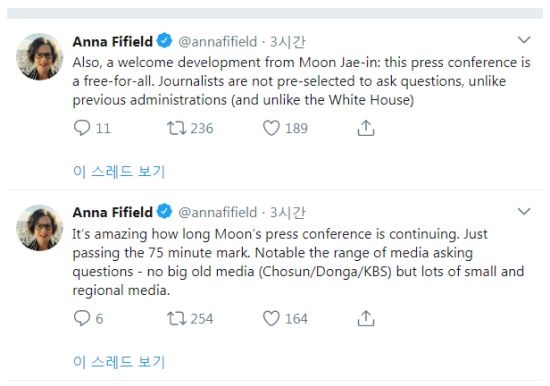Open the first '이 스레드 보기' thread link
Viewport: 550px width, 386px height.
[x=119, y=172]
